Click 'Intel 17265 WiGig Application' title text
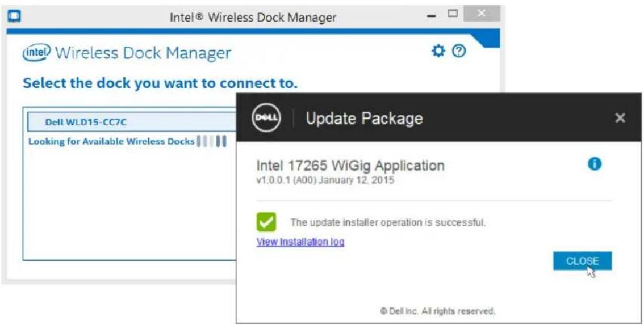 click(x=350, y=166)
